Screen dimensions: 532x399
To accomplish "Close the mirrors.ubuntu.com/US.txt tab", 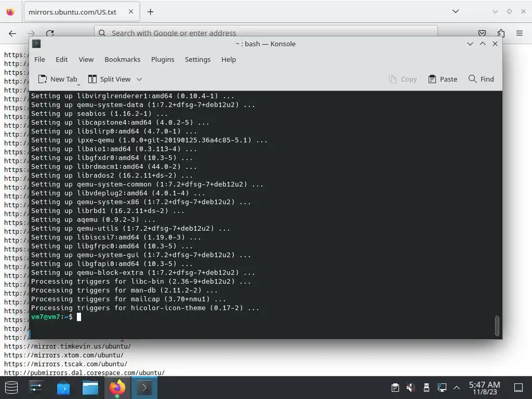I will pos(131,11).
